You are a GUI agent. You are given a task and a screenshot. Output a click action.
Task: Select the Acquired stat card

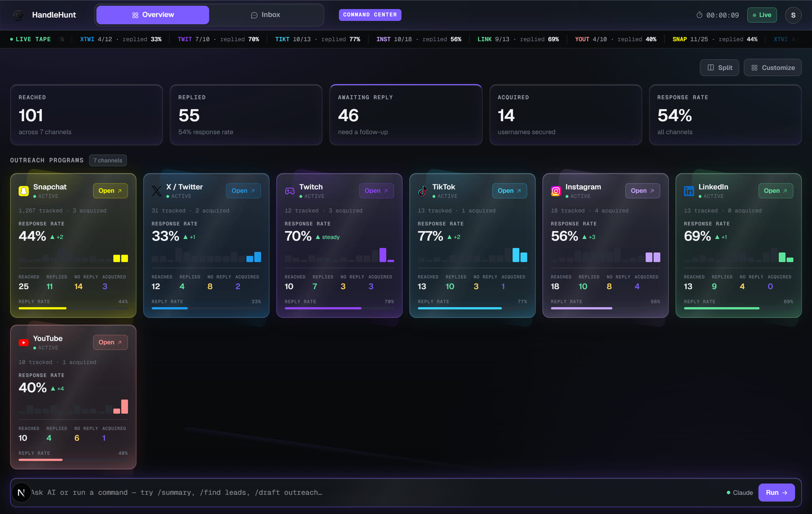(565, 115)
